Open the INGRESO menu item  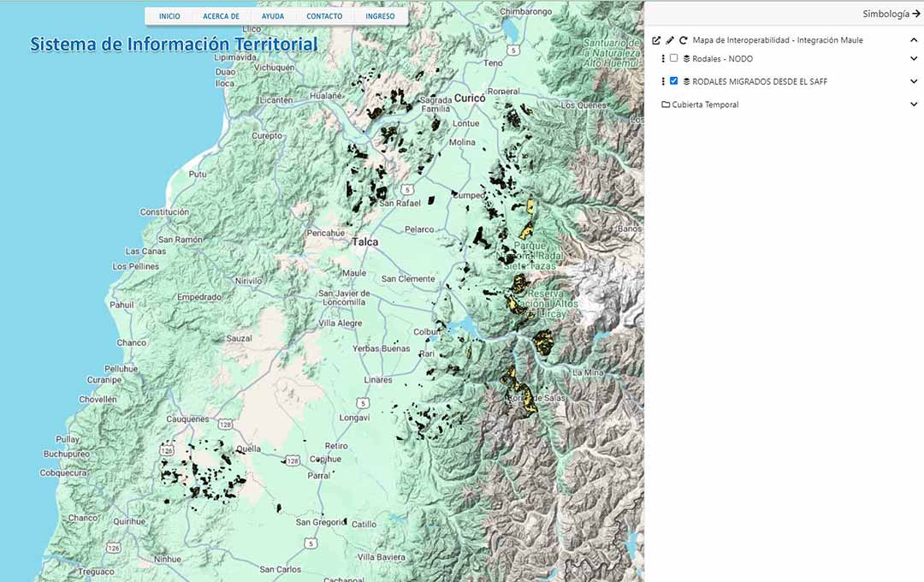(x=380, y=16)
